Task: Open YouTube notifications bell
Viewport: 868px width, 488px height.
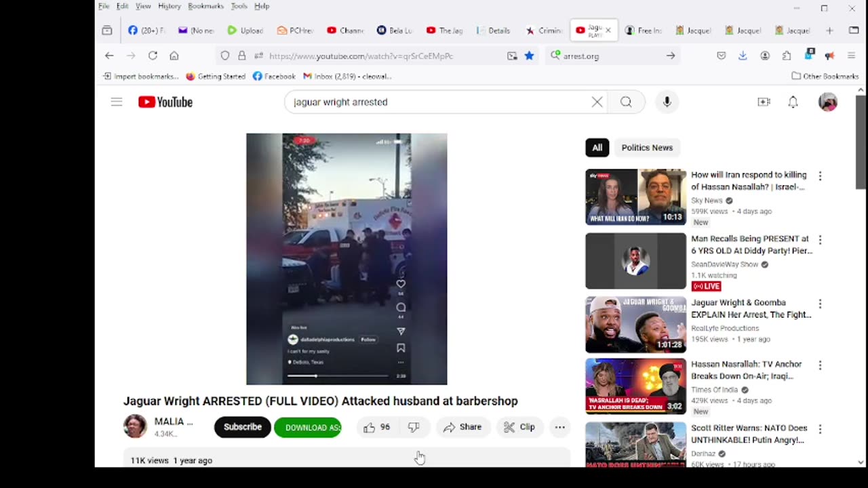Action: [793, 102]
